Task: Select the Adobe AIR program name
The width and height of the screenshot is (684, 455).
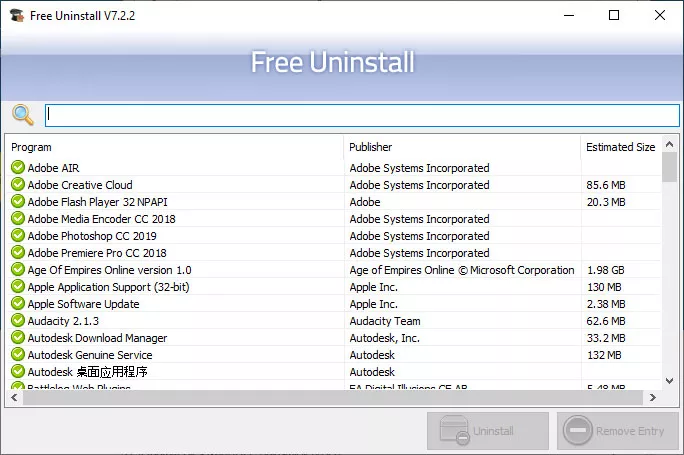Action: (53, 168)
